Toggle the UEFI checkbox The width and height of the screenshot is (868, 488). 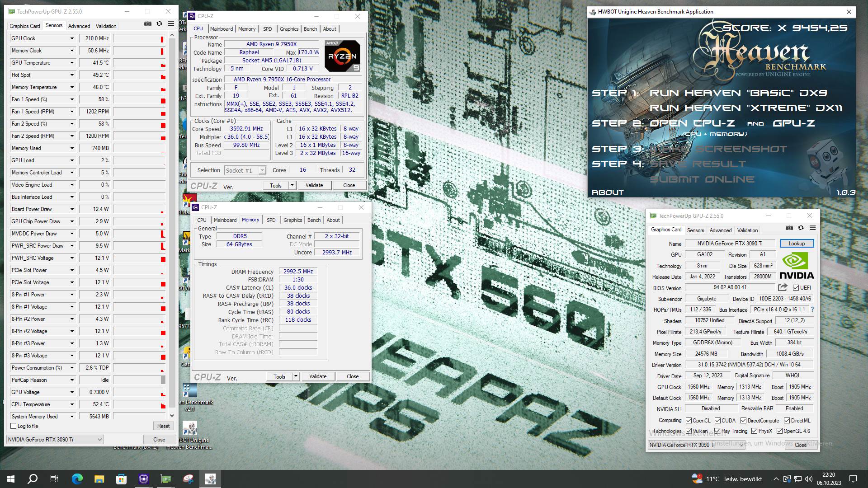[796, 287]
